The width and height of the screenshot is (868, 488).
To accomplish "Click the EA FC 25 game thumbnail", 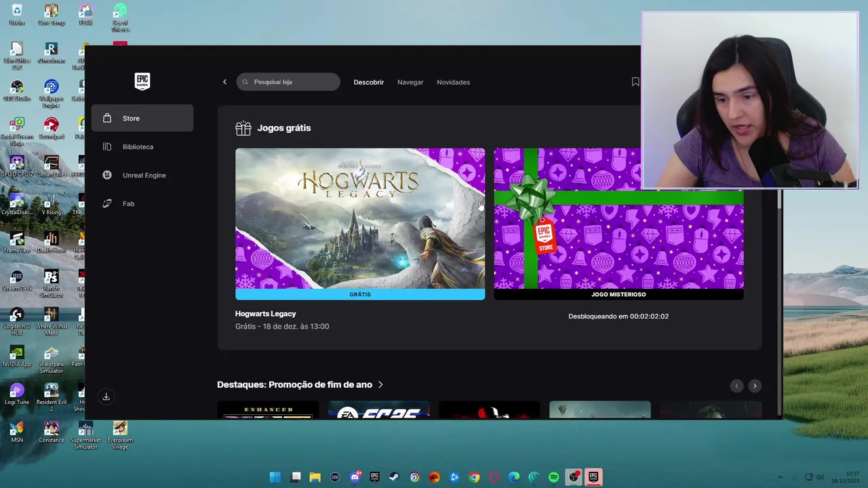I will [x=378, y=410].
